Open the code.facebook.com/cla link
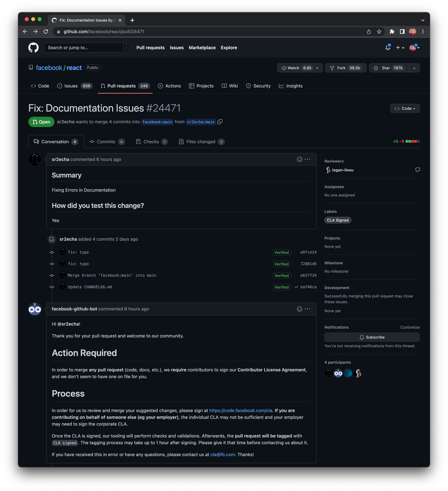This screenshot has height=491, width=448. [x=241, y=411]
